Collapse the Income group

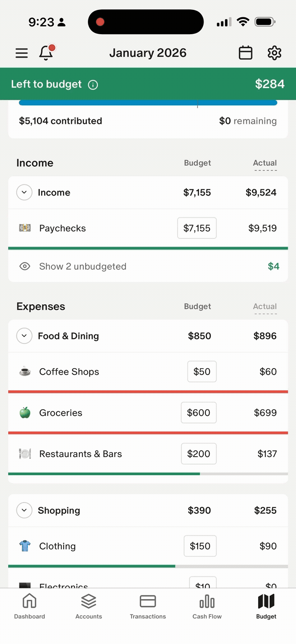[x=24, y=192]
